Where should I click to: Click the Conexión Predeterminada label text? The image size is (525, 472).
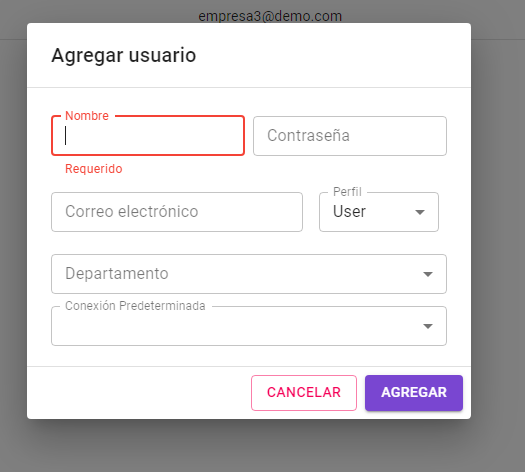click(x=135, y=306)
